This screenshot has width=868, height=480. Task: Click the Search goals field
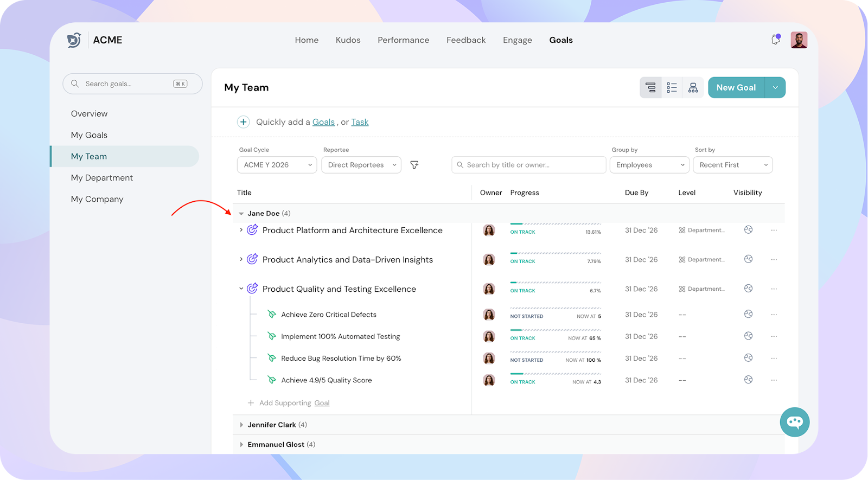pos(132,84)
